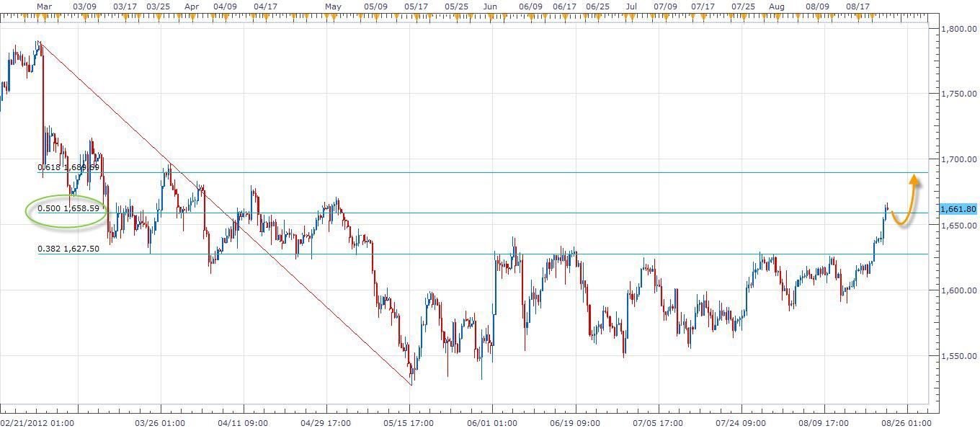
Task: Click the '07/24 09:00' bottom time label
Action: tap(741, 423)
